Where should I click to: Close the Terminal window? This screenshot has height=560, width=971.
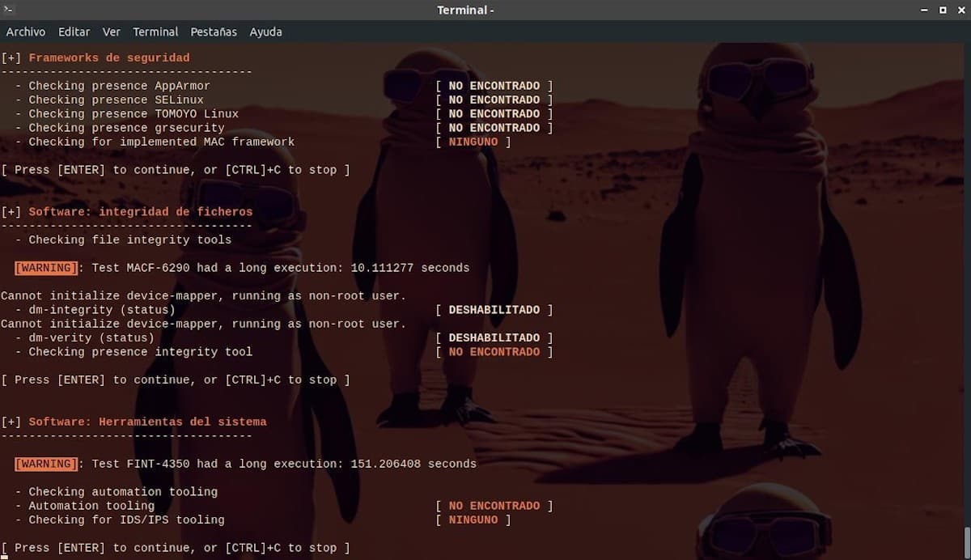[x=960, y=10]
